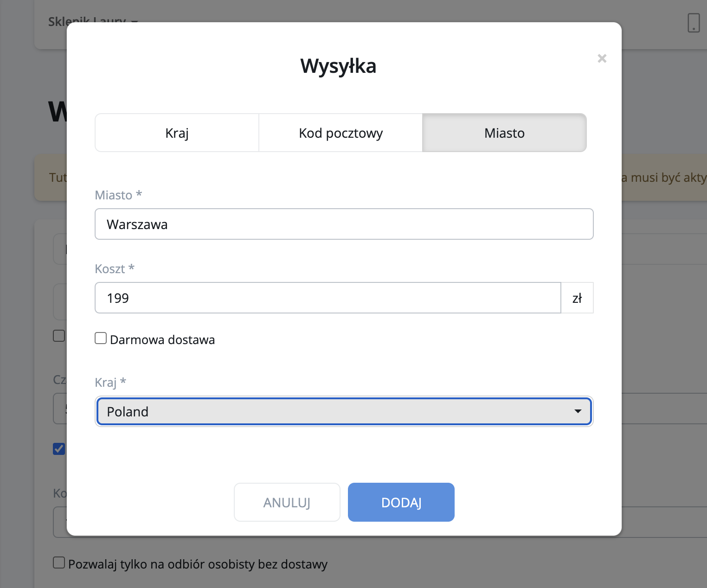Click the zł currency suffix
Screen dimensions: 707x588
(577, 298)
